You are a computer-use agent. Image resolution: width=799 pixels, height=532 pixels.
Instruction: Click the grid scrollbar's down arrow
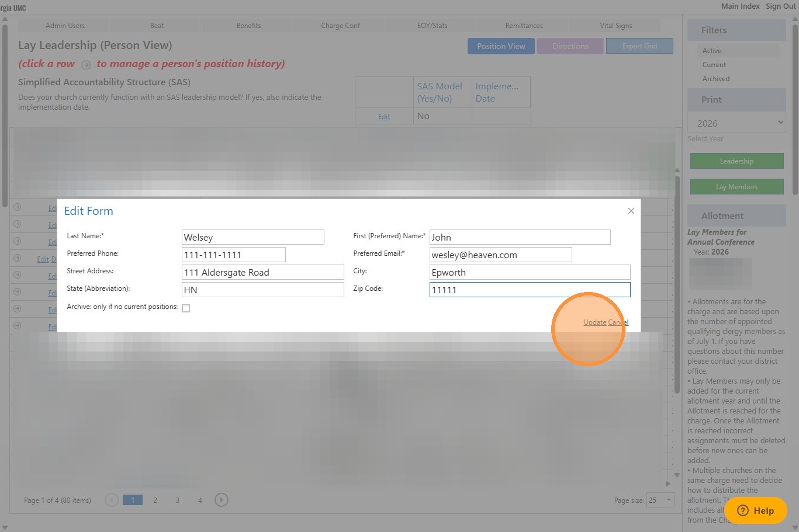(677, 475)
